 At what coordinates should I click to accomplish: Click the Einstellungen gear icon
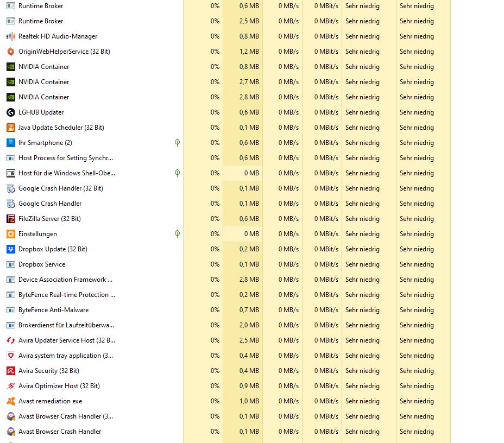click(11, 234)
